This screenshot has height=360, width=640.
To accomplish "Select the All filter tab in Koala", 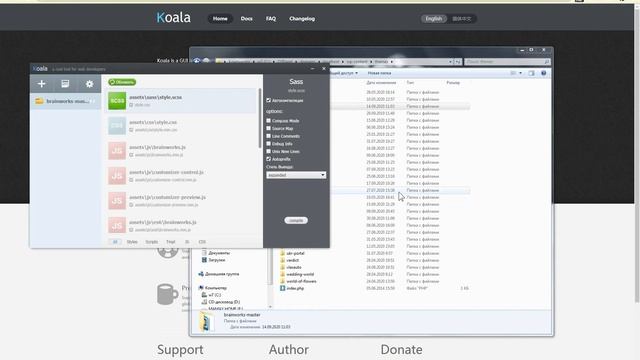I will (115, 242).
